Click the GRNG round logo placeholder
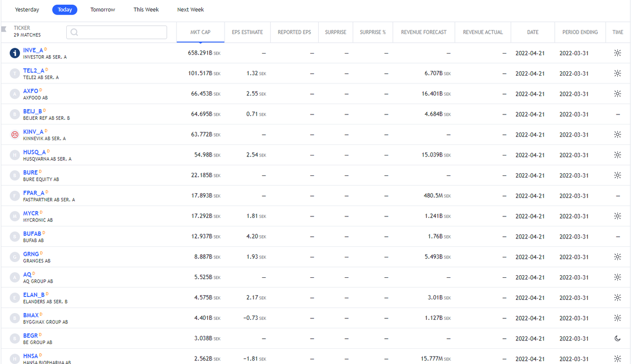 [x=15, y=257]
